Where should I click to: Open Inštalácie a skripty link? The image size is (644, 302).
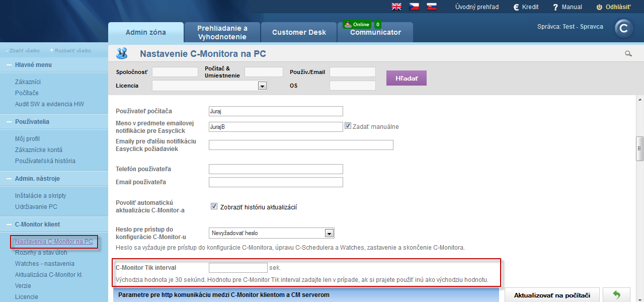point(41,196)
